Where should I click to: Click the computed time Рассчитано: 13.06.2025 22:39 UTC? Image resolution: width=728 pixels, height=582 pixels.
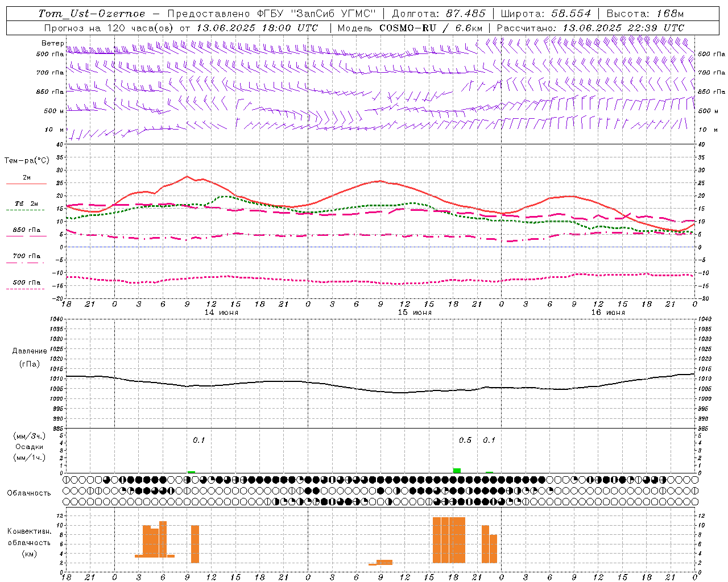pyautogui.click(x=590, y=28)
